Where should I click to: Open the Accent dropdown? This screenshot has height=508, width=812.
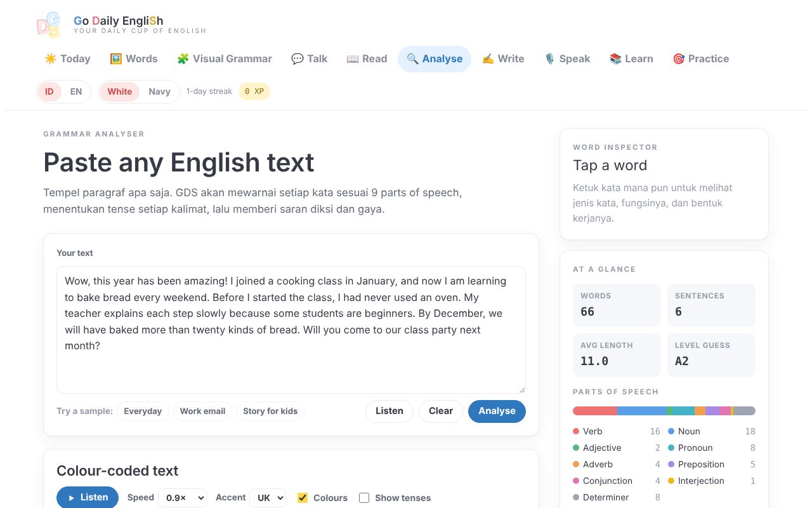pyautogui.click(x=268, y=498)
